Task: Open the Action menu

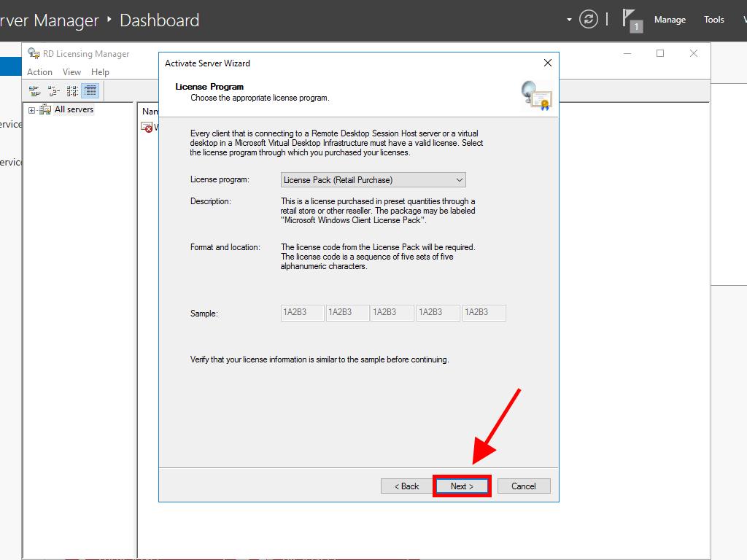Action: [39, 72]
